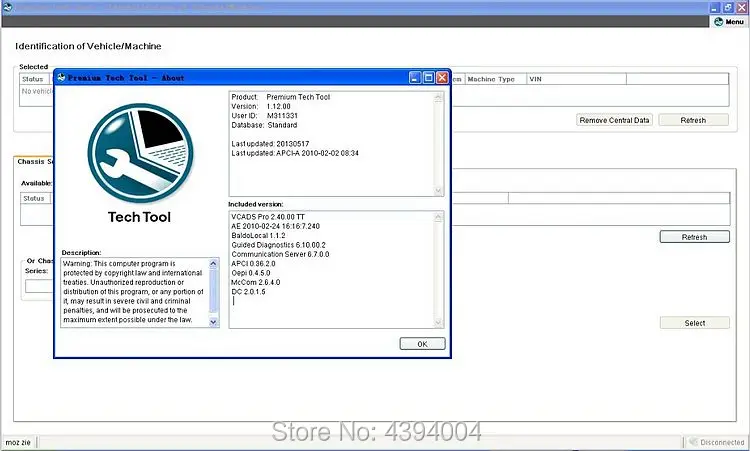Click the Tech Tool logo image
Image resolution: width=750 pixels, height=451 pixels.
pyautogui.click(x=140, y=154)
